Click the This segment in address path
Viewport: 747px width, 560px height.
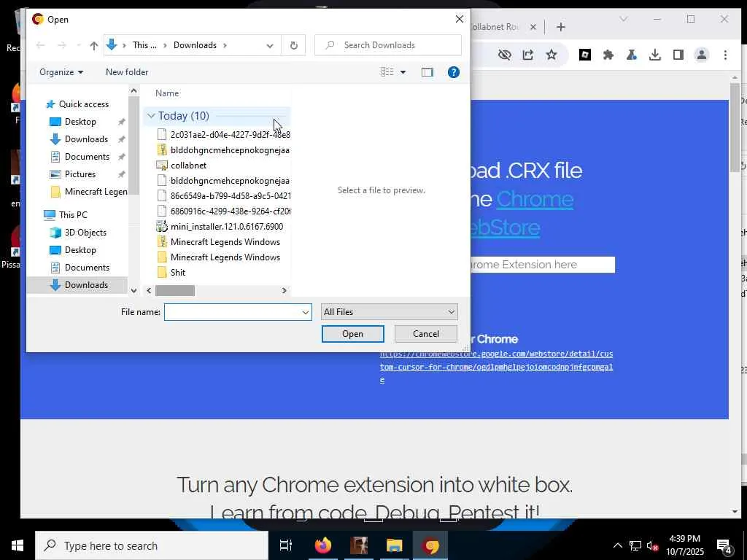point(144,45)
